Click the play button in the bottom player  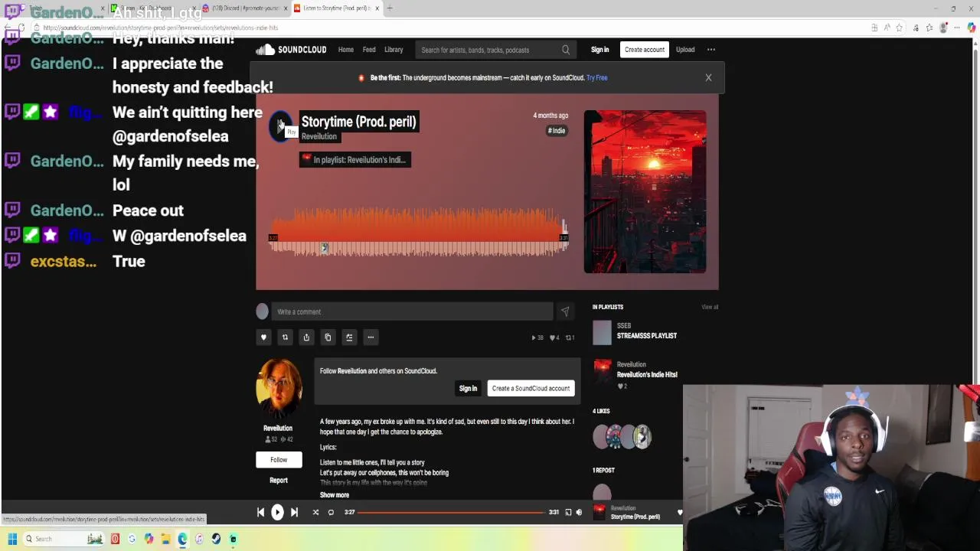click(x=277, y=513)
